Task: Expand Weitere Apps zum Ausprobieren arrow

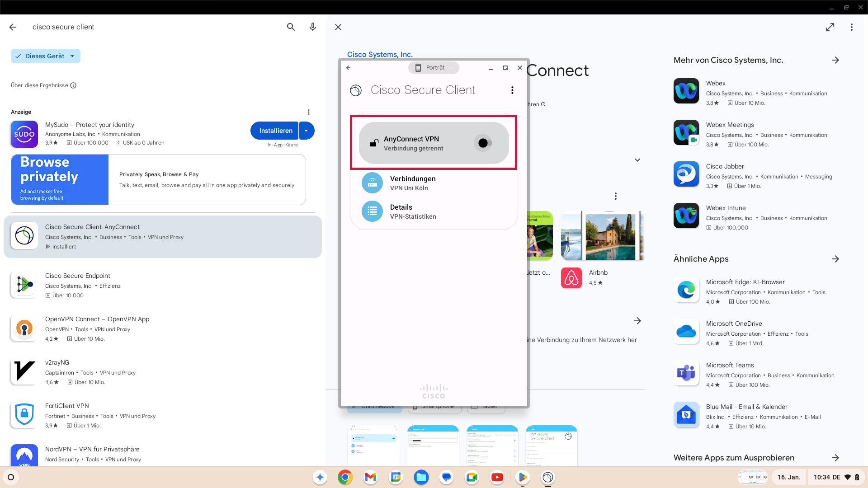Action: 835,458
